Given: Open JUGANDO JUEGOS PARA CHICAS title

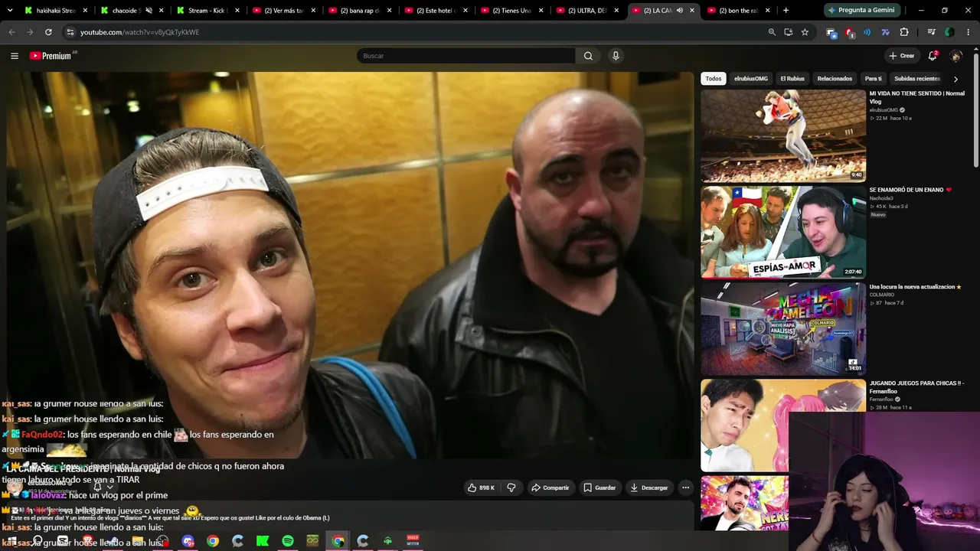Looking at the screenshot, I should tap(916, 387).
